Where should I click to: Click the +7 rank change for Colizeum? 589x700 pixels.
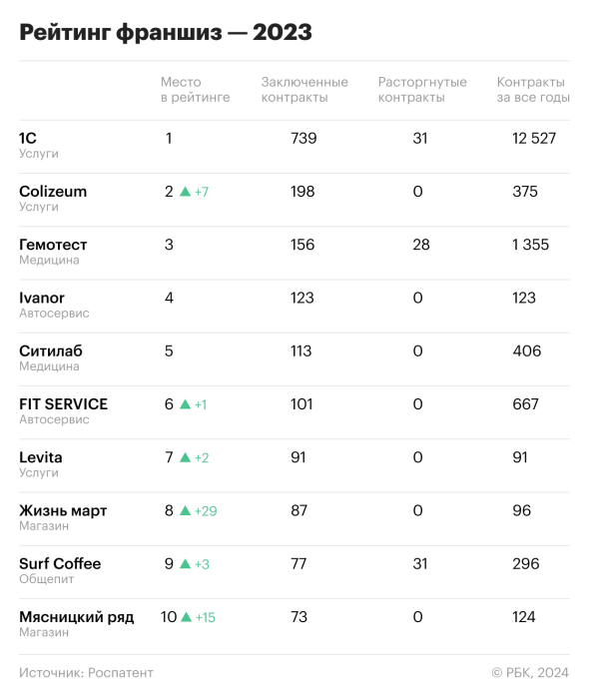202,192
